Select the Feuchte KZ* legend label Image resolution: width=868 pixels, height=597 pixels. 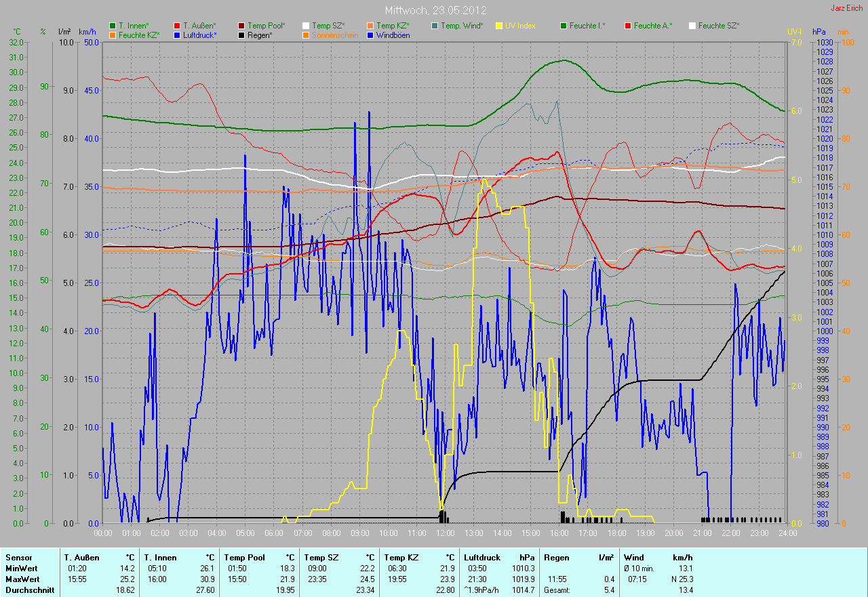(x=139, y=35)
